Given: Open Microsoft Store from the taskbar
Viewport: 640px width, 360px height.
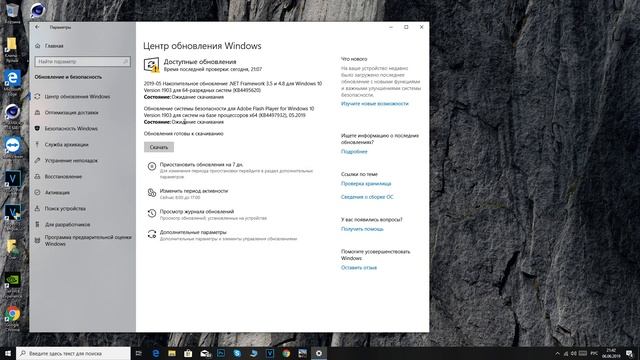Looking at the screenshot, I should click(x=188, y=353).
